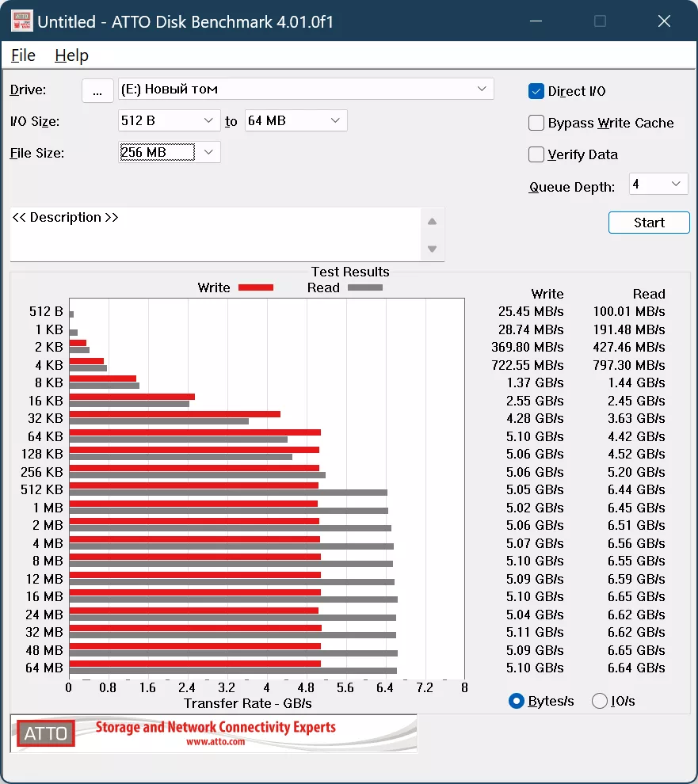Click the 4 MB read value 6.56 GB/s
Screen dimensions: 698x784
point(636,543)
